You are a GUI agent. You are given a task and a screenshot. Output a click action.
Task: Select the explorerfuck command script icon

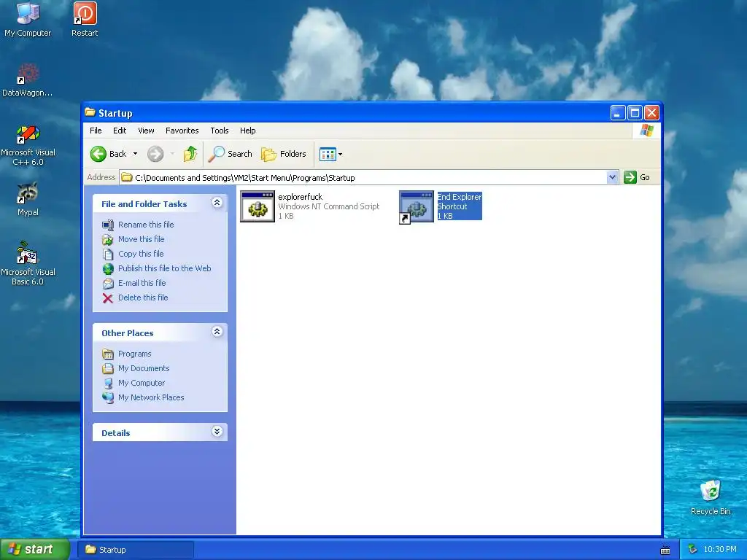pyautogui.click(x=258, y=206)
